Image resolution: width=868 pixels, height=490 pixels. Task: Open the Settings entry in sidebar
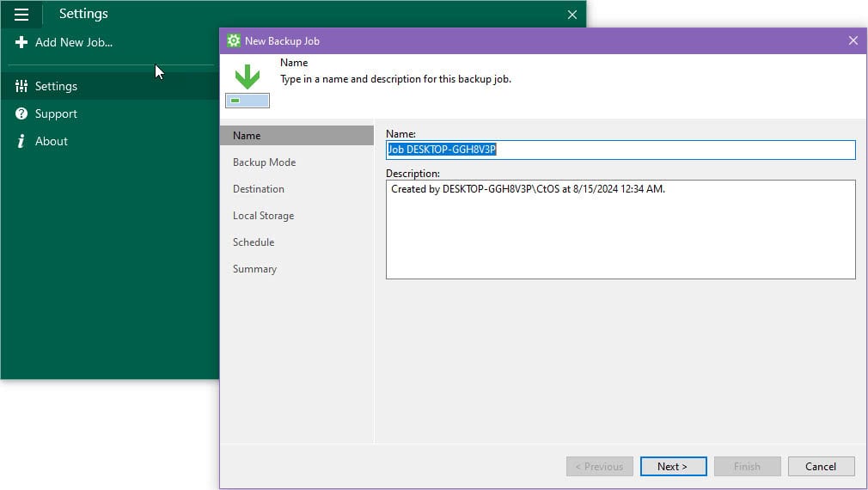[x=110, y=86]
